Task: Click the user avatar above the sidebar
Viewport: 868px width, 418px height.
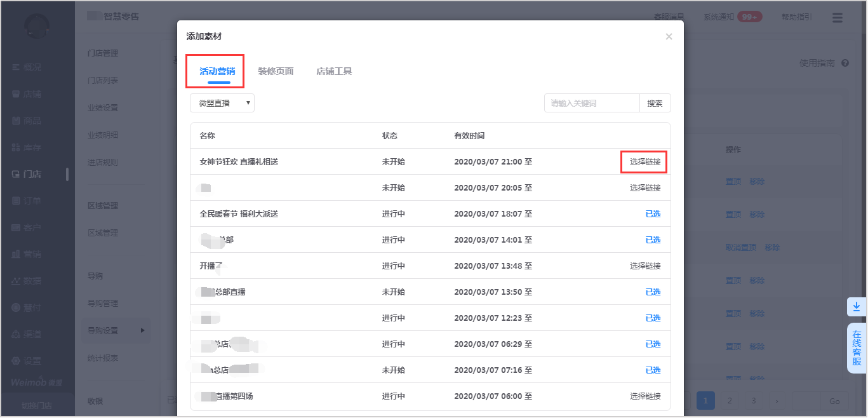Action: 37,25
